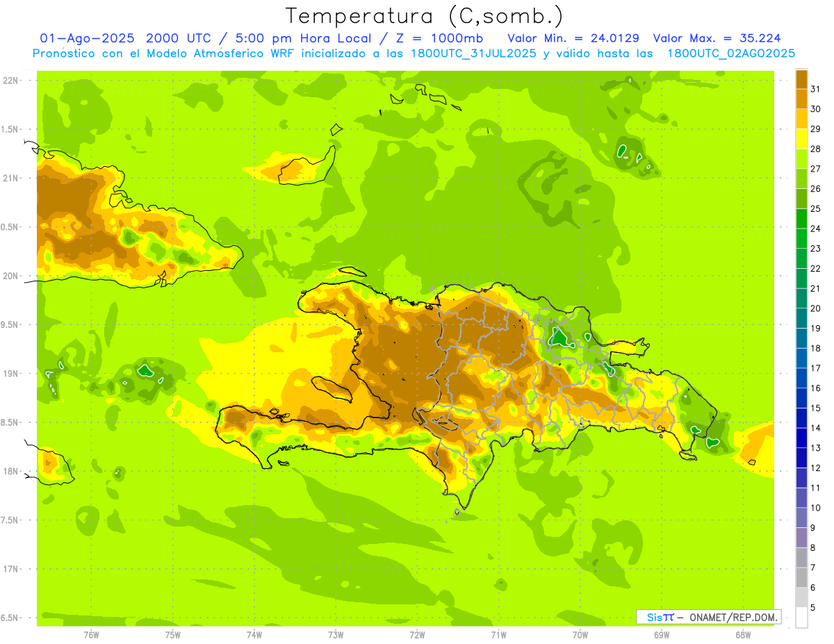The width and height of the screenshot is (834, 644).
Task: Click the title "Temperatura (C,somb.)"
Action: [425, 16]
